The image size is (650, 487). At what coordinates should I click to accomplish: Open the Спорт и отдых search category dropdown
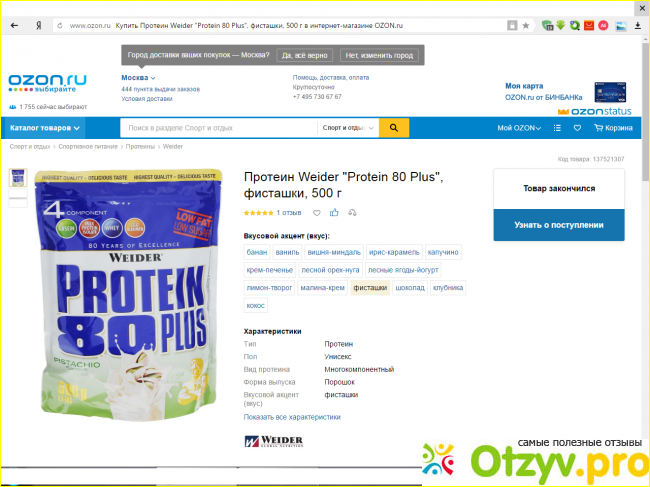tap(348, 128)
